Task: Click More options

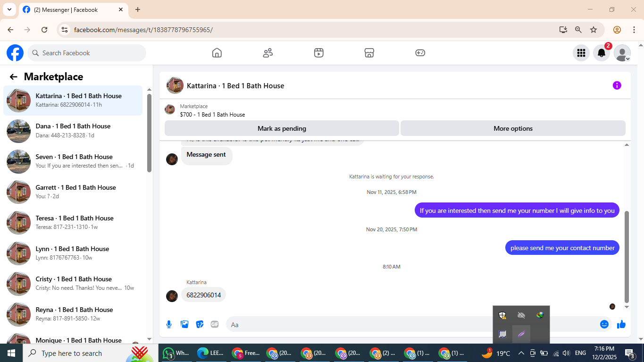Action: [x=513, y=128]
